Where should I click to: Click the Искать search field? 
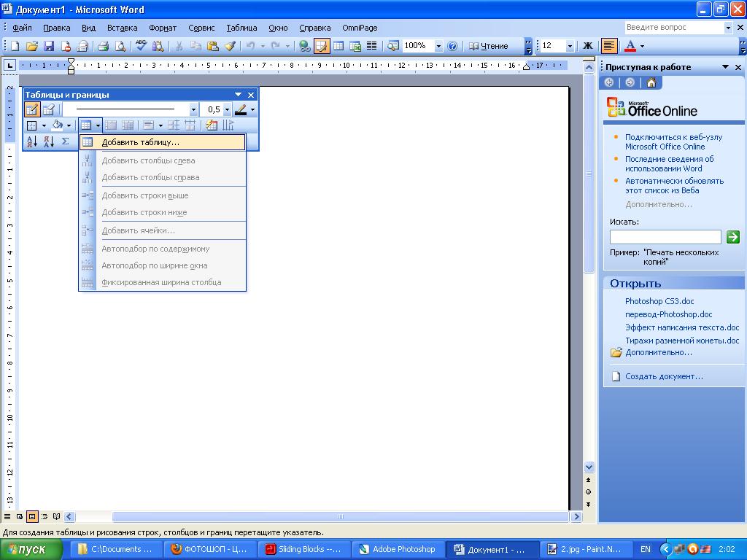click(x=665, y=237)
